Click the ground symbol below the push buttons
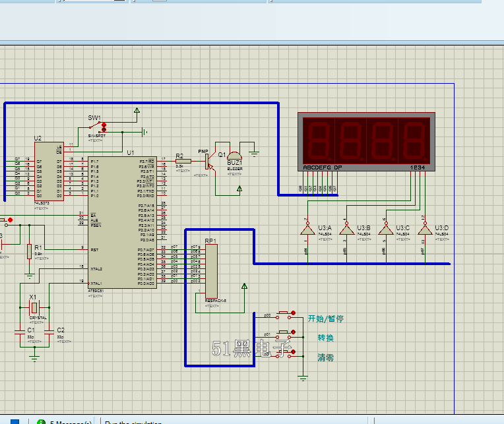Screen dimensions: 504x424 (303, 378)
